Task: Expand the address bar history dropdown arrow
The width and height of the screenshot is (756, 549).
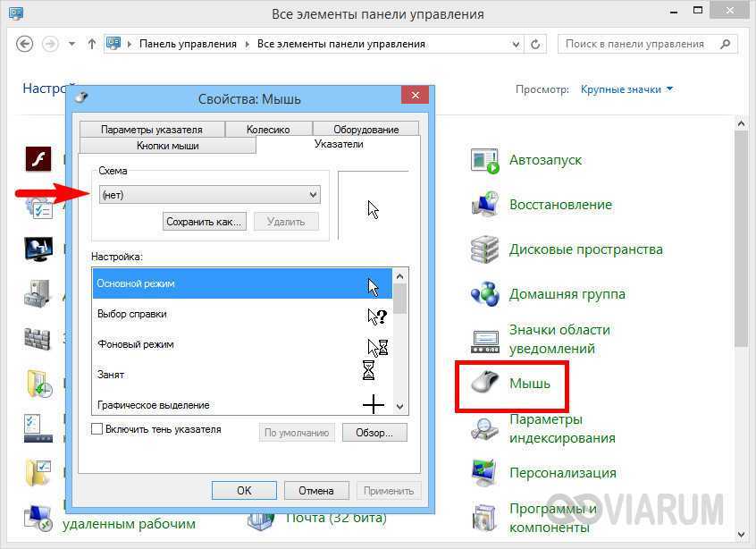Action: [516, 45]
